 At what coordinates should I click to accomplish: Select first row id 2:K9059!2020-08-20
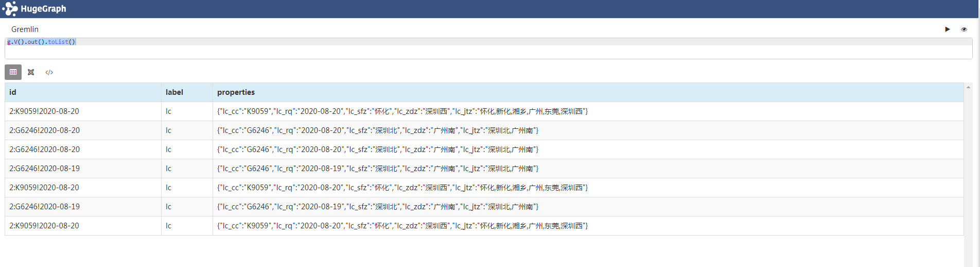click(x=44, y=111)
